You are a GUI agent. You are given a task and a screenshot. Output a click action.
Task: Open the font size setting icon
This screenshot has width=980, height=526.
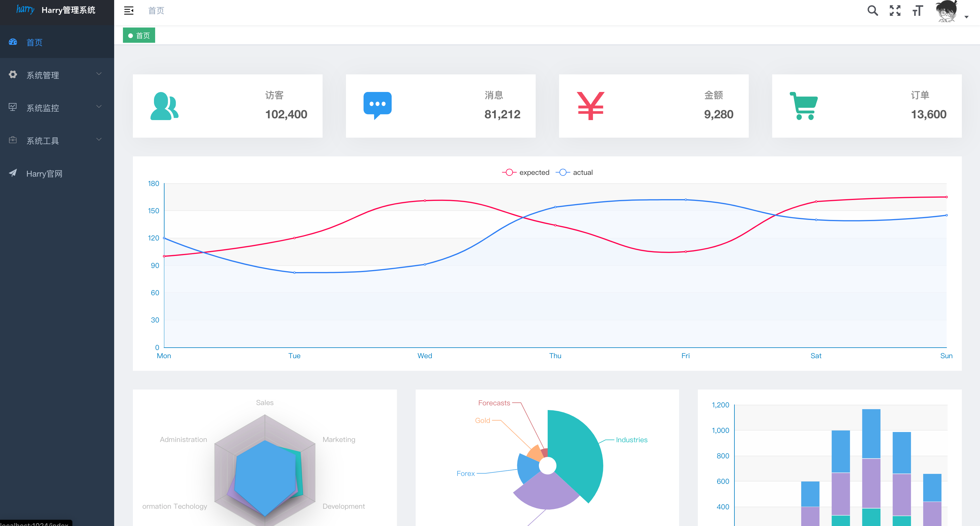(917, 11)
